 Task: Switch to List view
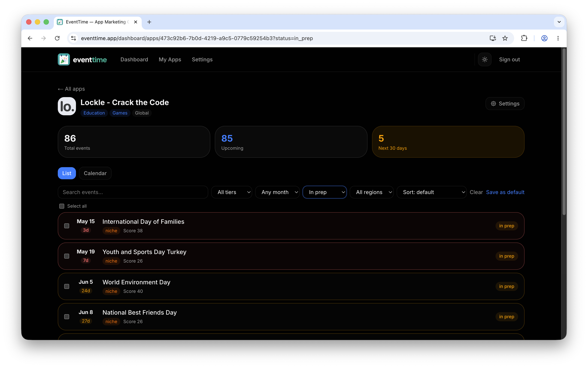(x=67, y=173)
